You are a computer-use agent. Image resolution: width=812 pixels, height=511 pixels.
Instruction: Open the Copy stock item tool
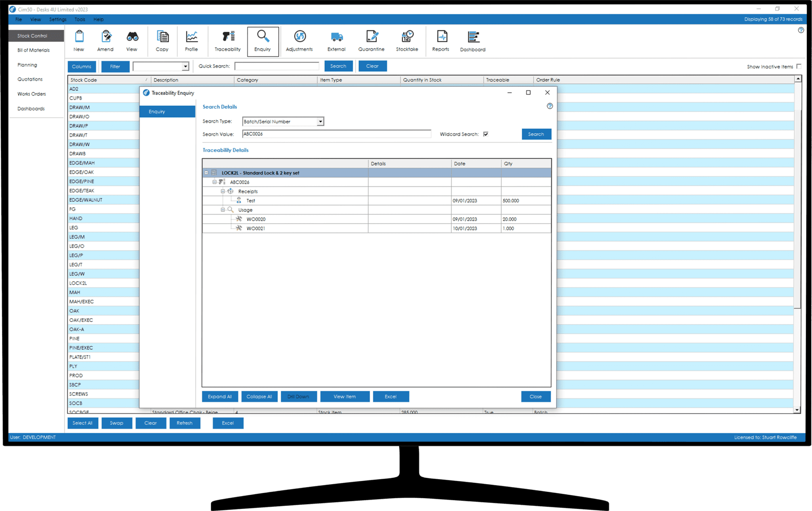click(x=162, y=40)
